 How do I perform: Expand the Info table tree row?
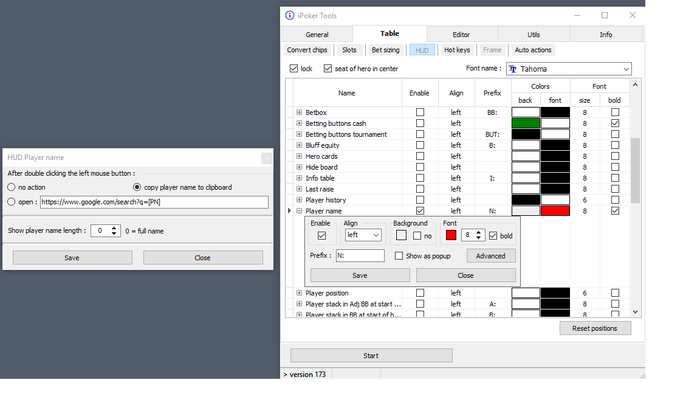click(299, 178)
